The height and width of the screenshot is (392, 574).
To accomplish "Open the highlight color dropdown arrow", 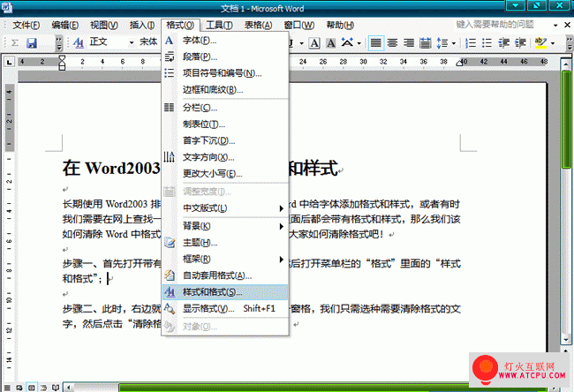I will tap(553, 43).
